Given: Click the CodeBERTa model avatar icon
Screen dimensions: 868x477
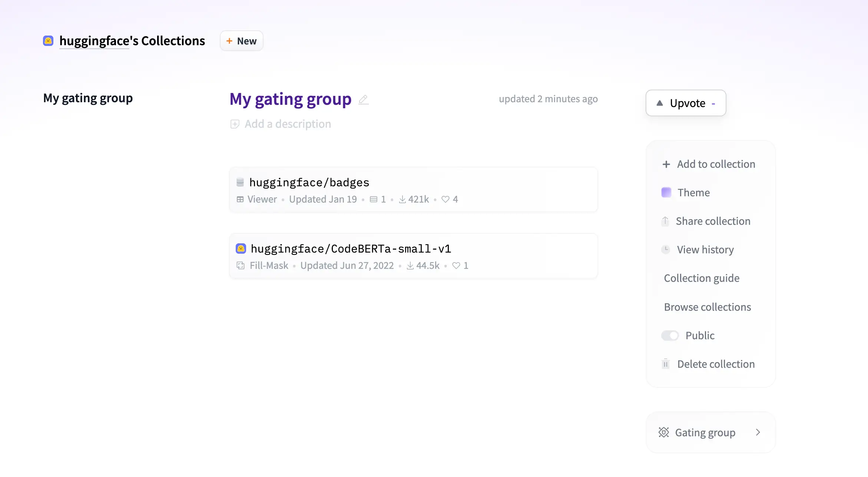Looking at the screenshot, I should [241, 248].
